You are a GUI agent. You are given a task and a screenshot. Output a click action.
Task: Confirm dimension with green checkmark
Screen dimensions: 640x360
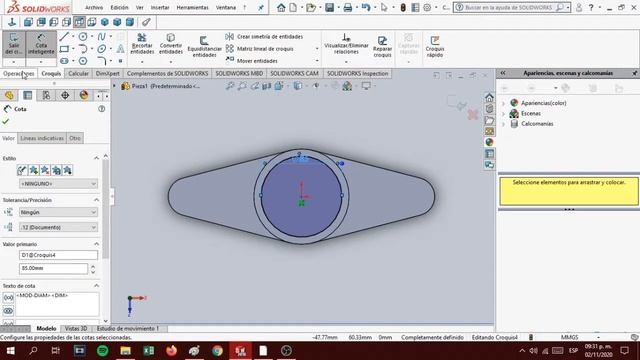(x=5, y=121)
